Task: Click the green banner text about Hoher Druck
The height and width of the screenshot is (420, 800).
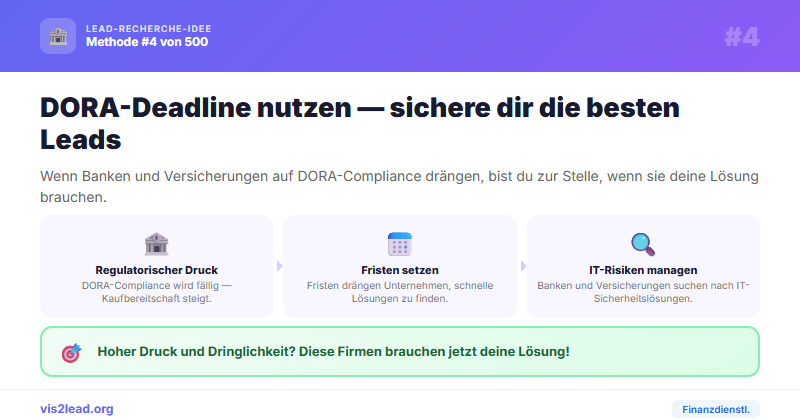Action: (333, 352)
